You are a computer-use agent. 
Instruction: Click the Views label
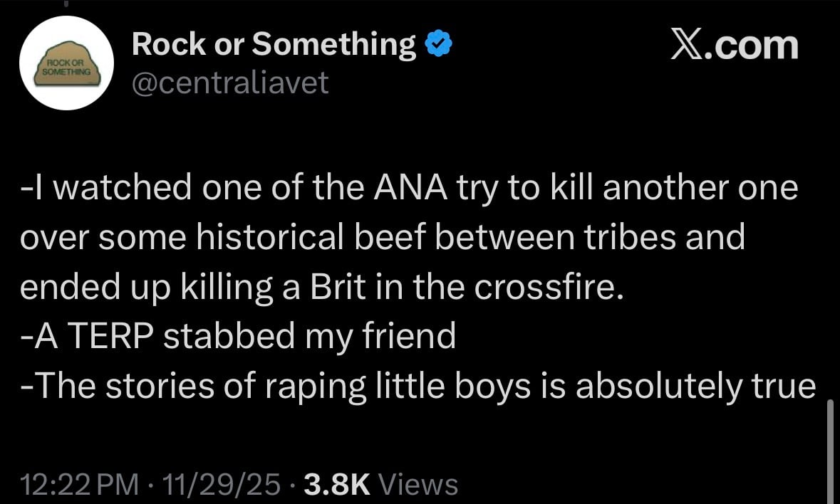click(419, 484)
